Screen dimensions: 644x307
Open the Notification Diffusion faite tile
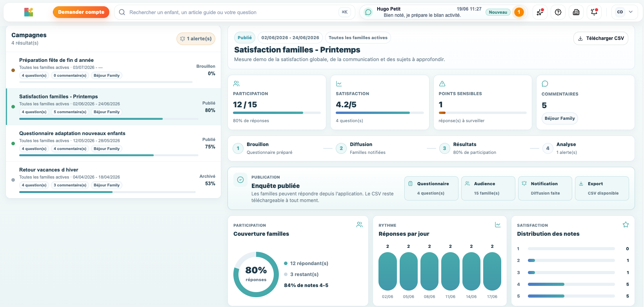pyautogui.click(x=545, y=188)
